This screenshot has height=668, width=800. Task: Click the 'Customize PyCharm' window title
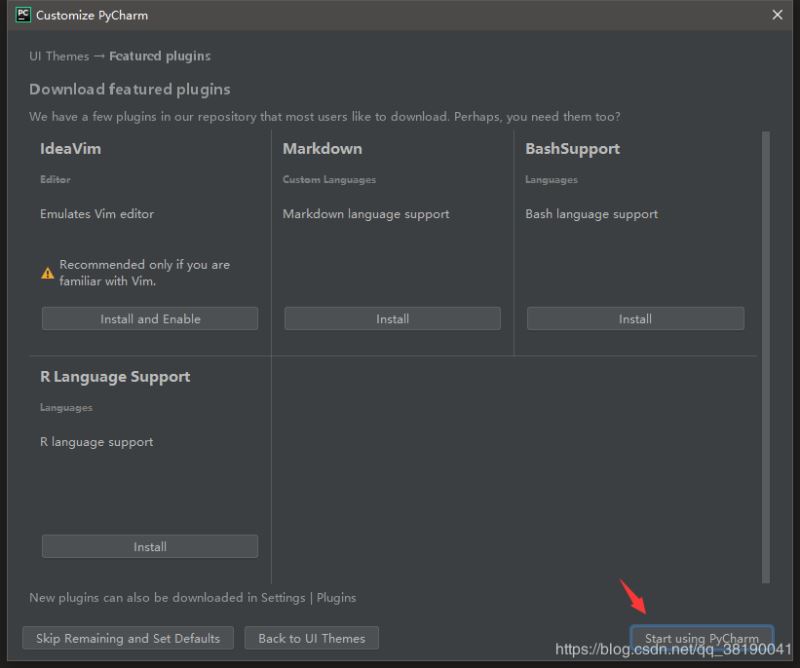[x=92, y=15]
